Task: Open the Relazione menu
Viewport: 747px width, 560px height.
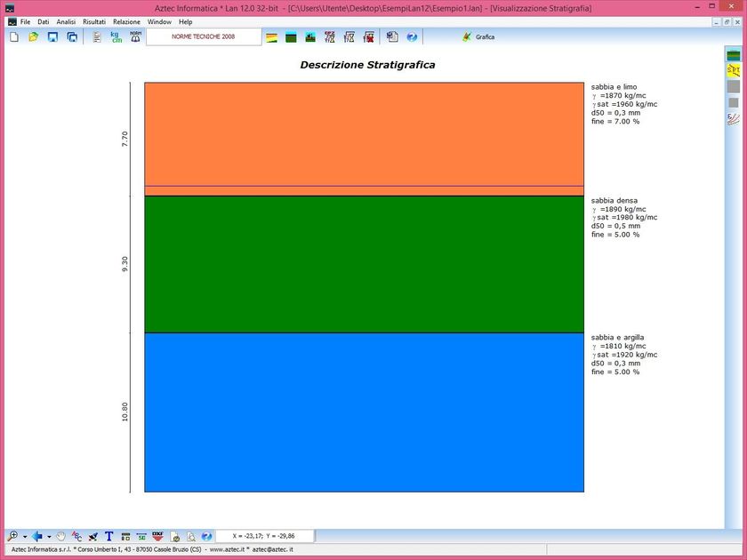Action: [126, 22]
